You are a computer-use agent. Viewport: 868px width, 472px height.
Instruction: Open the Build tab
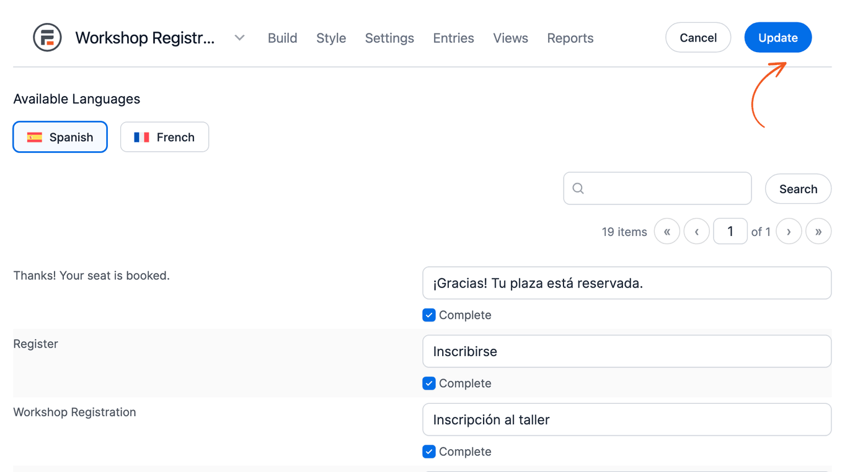[283, 38]
